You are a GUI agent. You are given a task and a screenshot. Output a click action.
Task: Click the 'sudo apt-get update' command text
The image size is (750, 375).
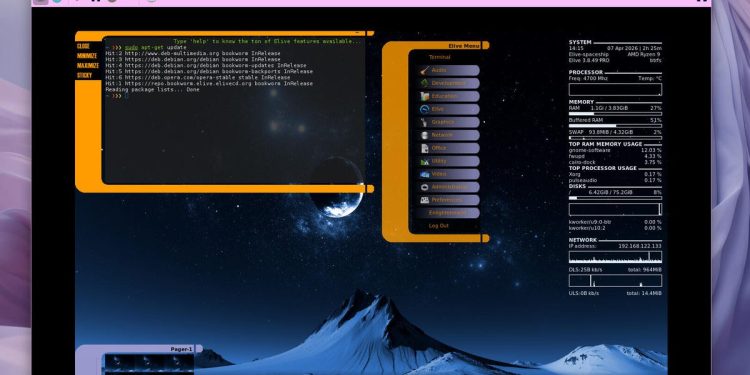tap(155, 47)
